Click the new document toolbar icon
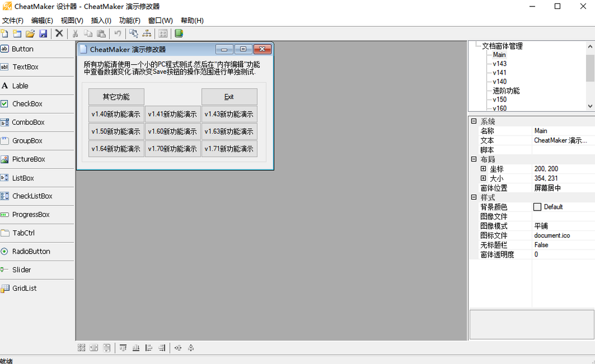Screen dimensions: 595x364 coord(4,34)
